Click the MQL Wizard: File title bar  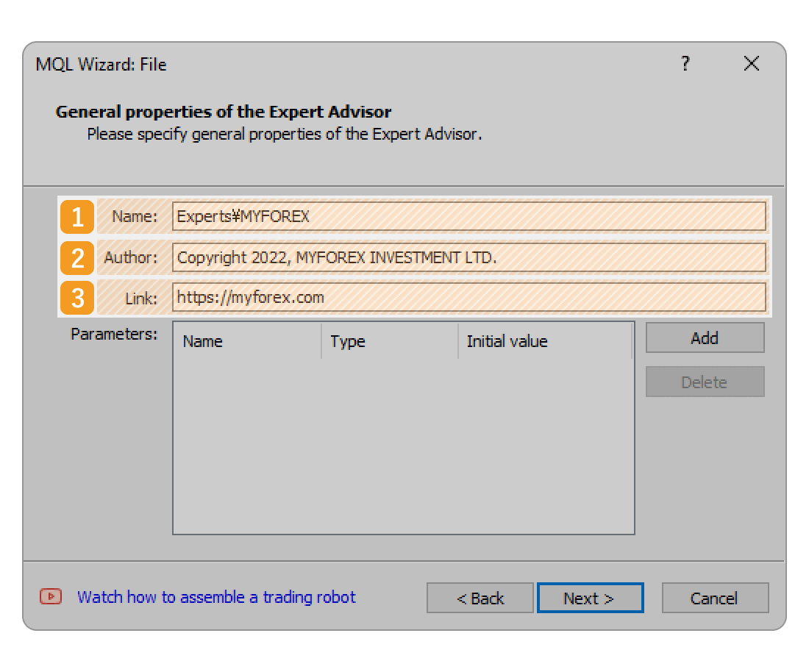pyautogui.click(x=99, y=64)
